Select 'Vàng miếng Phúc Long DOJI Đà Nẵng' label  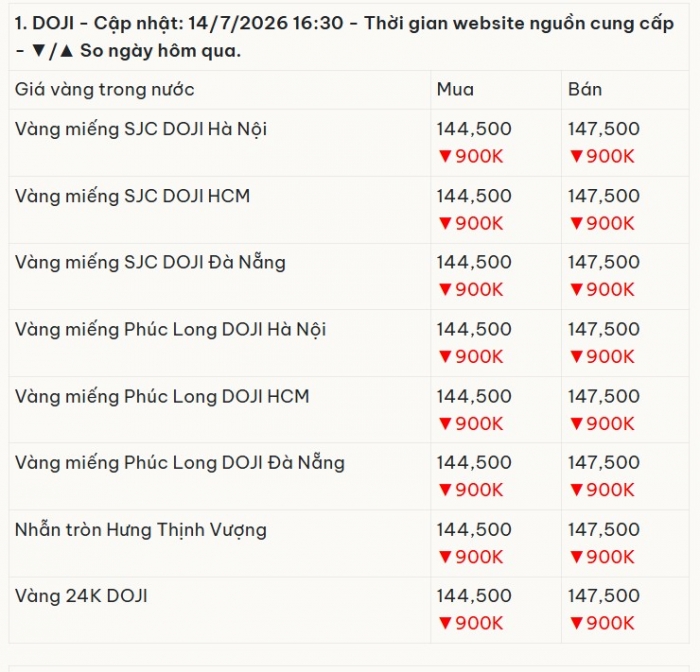[180, 463]
